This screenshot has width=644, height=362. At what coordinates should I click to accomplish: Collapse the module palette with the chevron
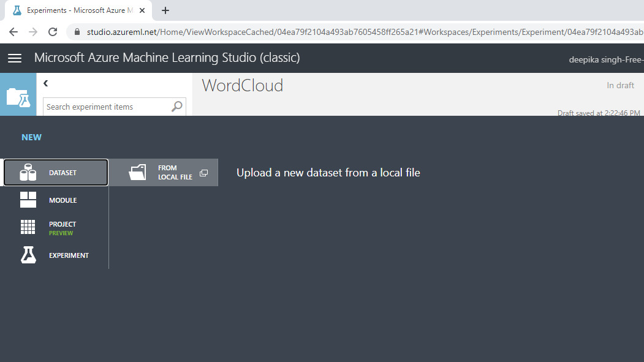[45, 83]
